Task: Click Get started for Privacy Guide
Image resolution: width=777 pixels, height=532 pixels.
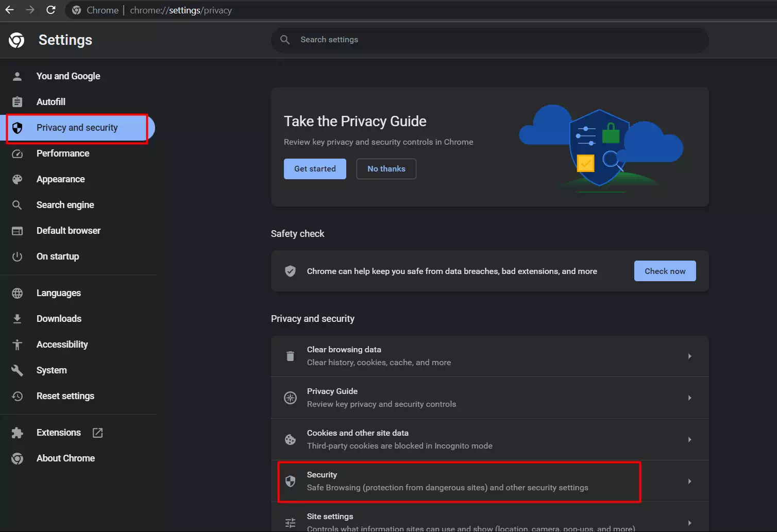Action: [315, 169]
